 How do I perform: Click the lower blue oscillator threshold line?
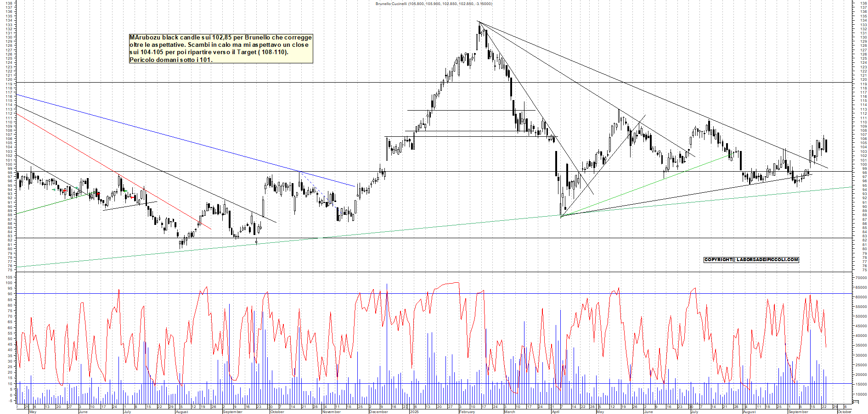coord(434,384)
